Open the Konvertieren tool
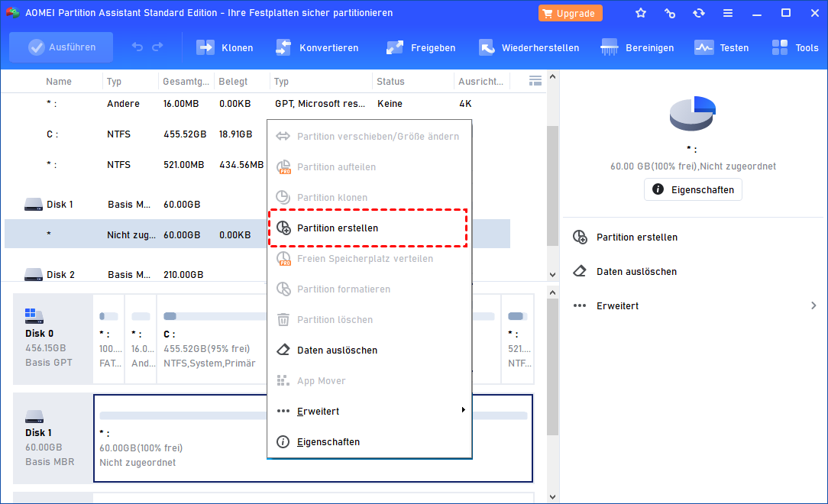 tap(317, 47)
